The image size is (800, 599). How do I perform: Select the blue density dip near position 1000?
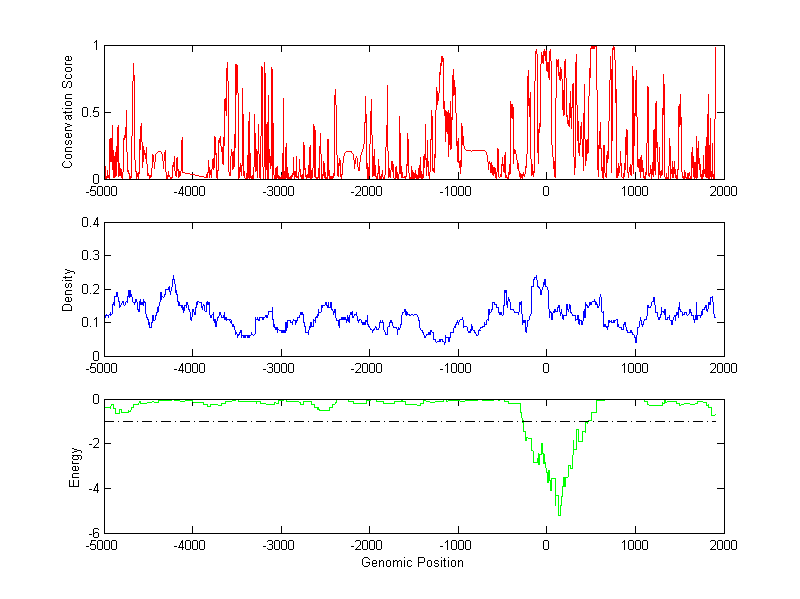636,341
